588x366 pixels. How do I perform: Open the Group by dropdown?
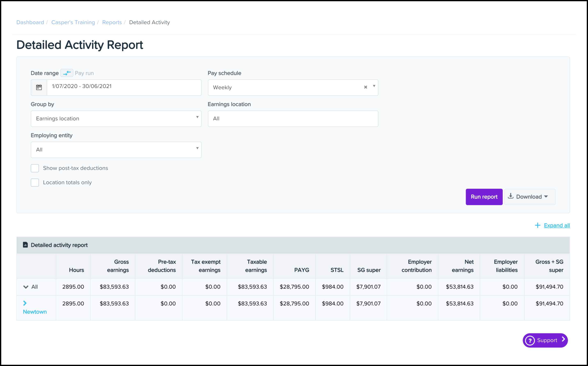coord(116,119)
